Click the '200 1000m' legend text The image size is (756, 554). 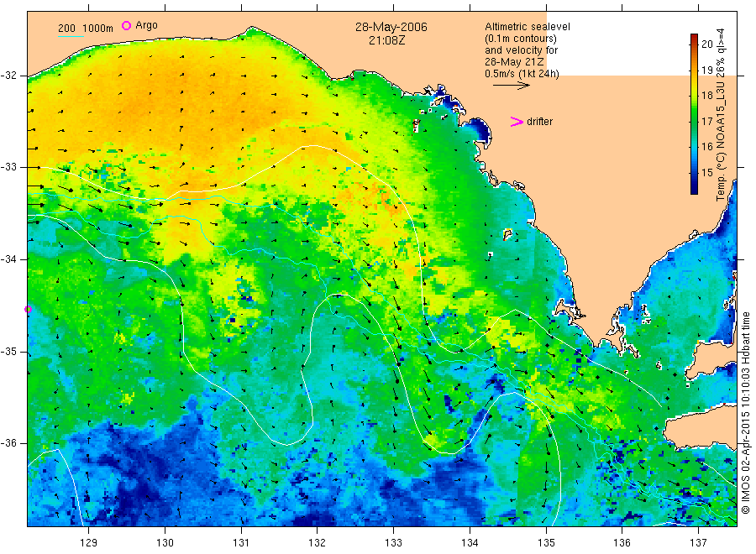coord(86,29)
